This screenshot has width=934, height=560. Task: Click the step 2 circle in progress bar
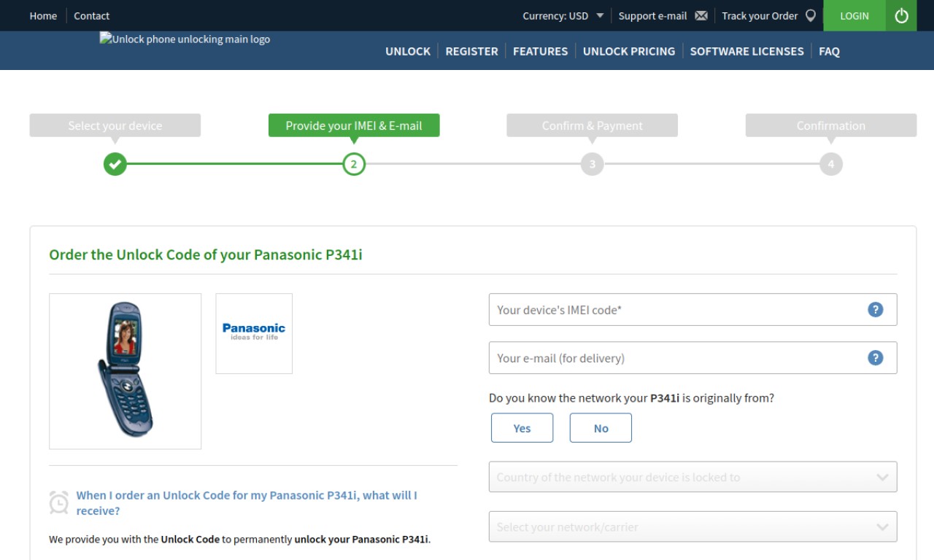point(354,164)
